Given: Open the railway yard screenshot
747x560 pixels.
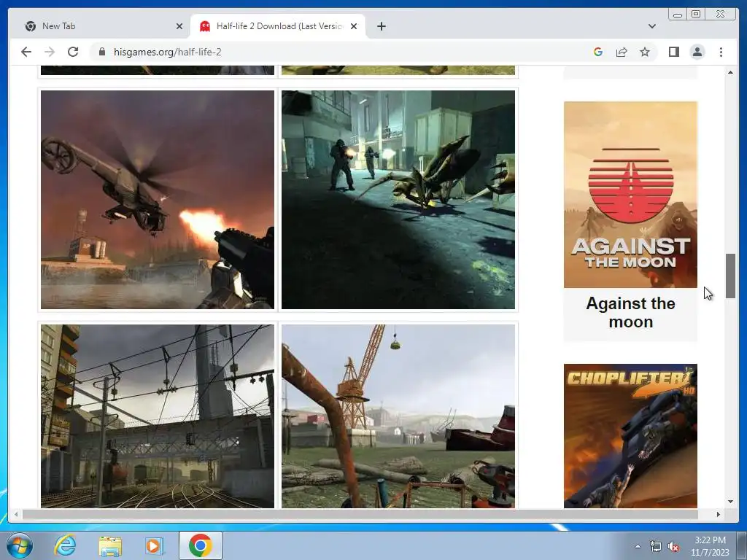Looking at the screenshot, I should point(158,416).
